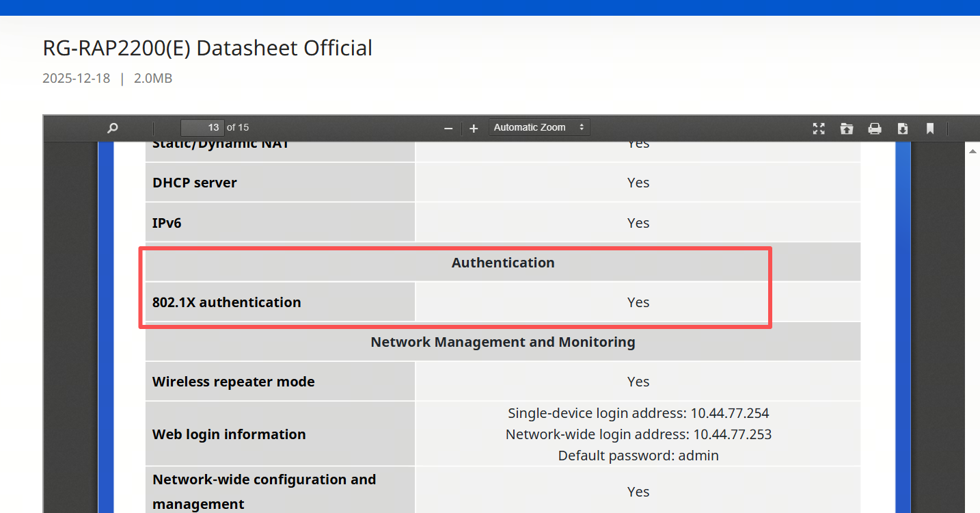Open the Automatic Zoom dropdown

539,127
